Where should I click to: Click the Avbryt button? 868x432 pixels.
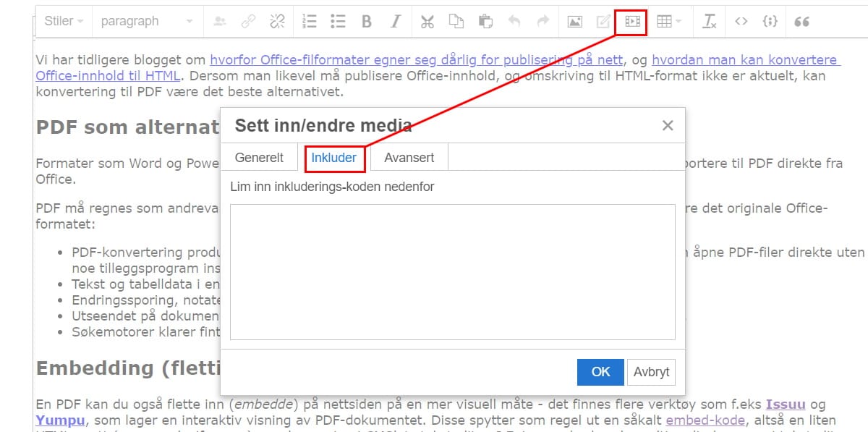pyautogui.click(x=651, y=372)
